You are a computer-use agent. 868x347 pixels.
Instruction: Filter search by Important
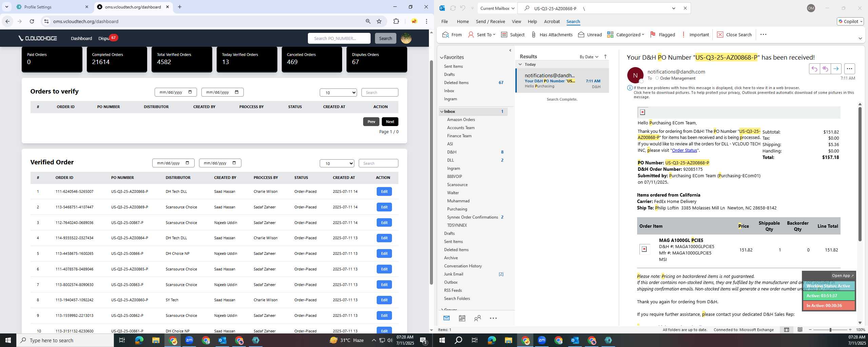695,35
